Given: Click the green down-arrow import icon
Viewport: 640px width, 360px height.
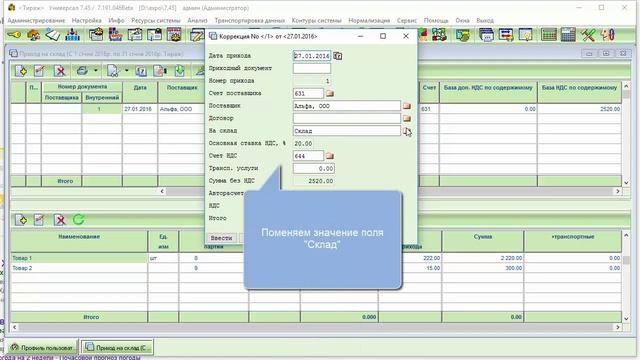Looking at the screenshot, I should tap(180, 71).
